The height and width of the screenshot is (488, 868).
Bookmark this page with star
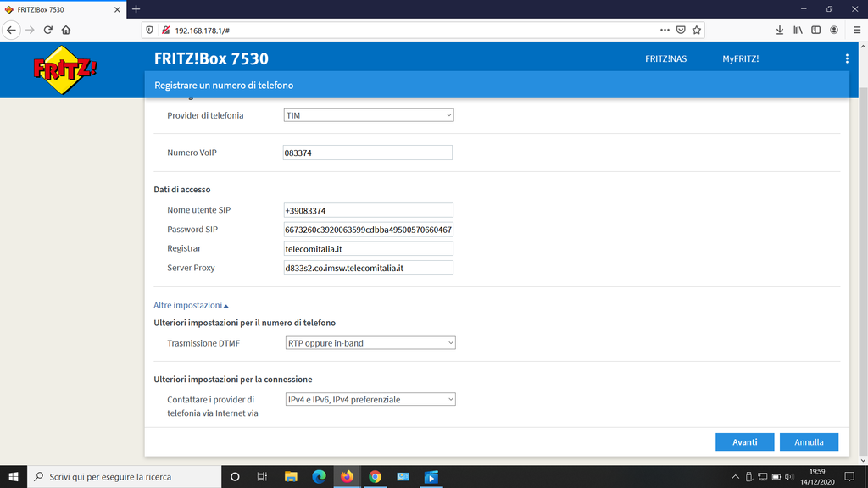(x=697, y=30)
